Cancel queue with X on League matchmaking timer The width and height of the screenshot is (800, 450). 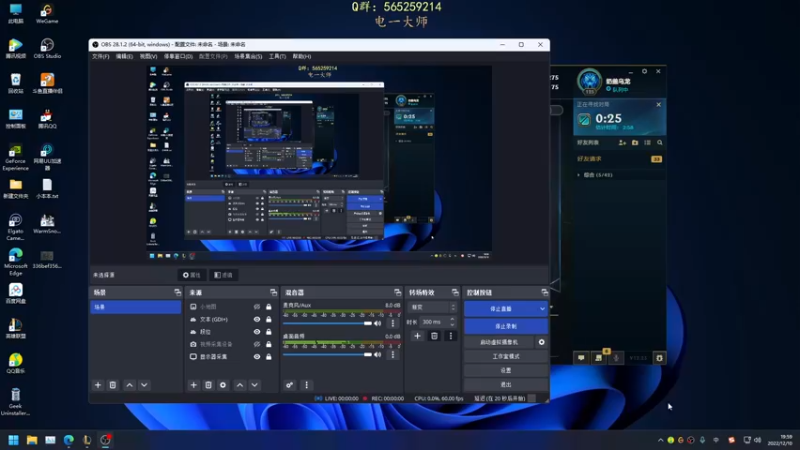pyautogui.click(x=658, y=105)
